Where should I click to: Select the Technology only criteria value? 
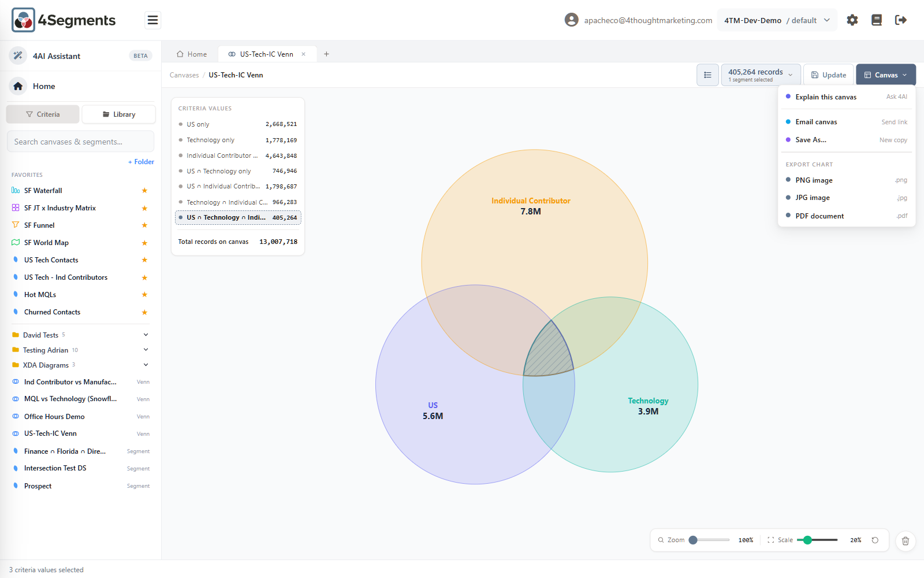[237, 140]
